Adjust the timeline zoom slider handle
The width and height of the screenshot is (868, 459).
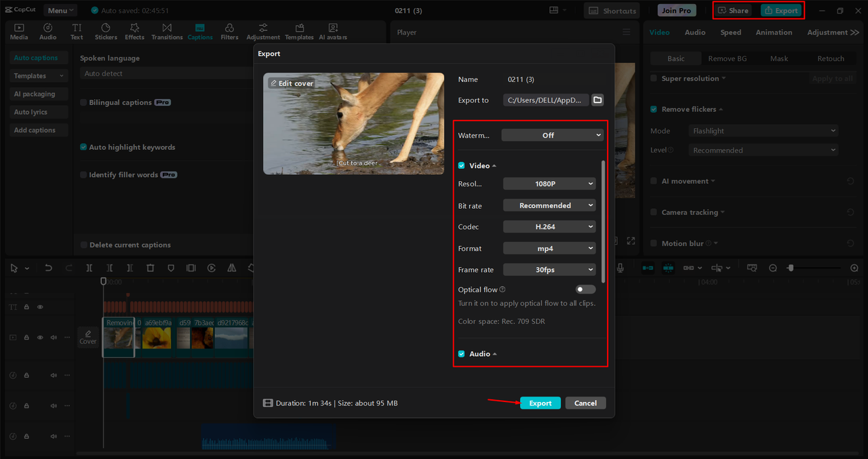pos(790,268)
